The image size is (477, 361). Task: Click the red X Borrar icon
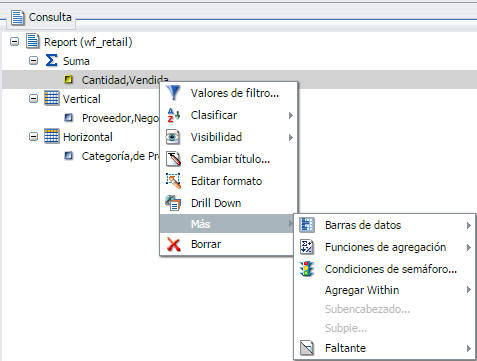tap(173, 244)
